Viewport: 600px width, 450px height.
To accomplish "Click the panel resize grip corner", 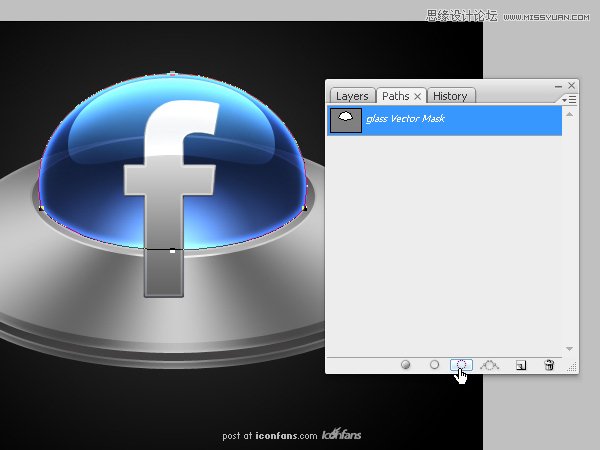I will 572,368.
